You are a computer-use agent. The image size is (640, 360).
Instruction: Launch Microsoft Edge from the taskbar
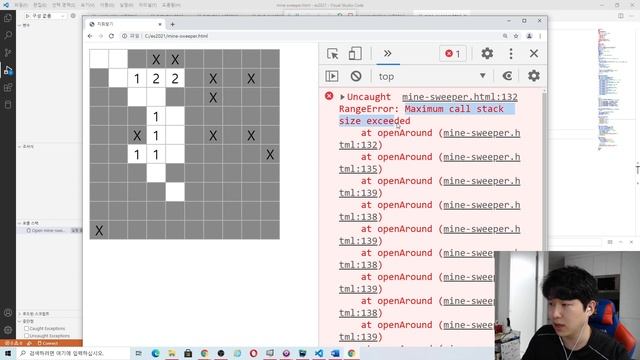(x=156, y=353)
